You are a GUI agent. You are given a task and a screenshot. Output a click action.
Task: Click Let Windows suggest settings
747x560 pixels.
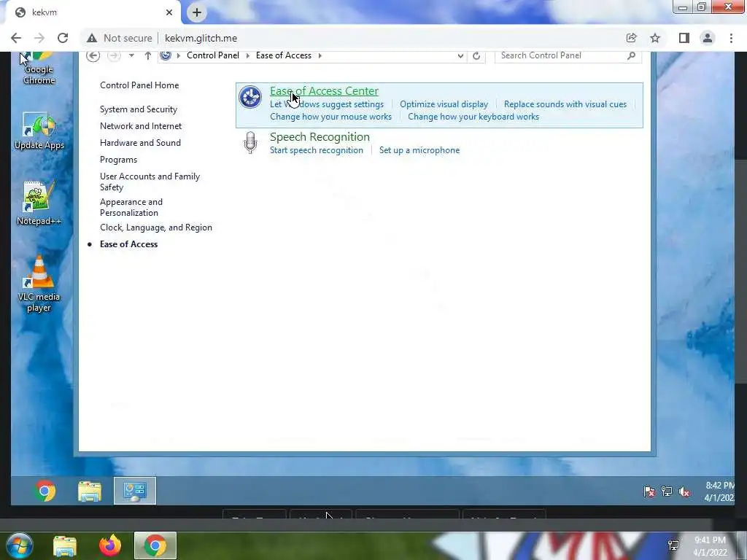tap(326, 104)
